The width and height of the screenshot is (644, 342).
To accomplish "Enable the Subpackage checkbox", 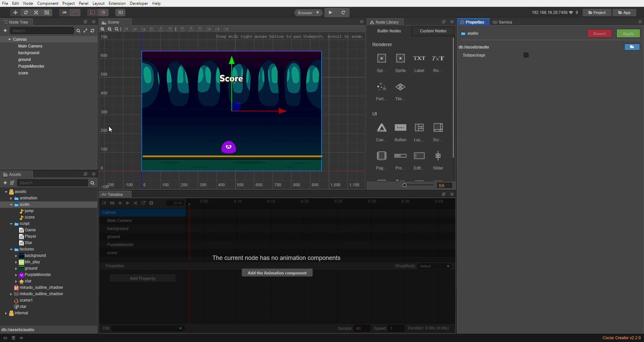I will click(526, 55).
